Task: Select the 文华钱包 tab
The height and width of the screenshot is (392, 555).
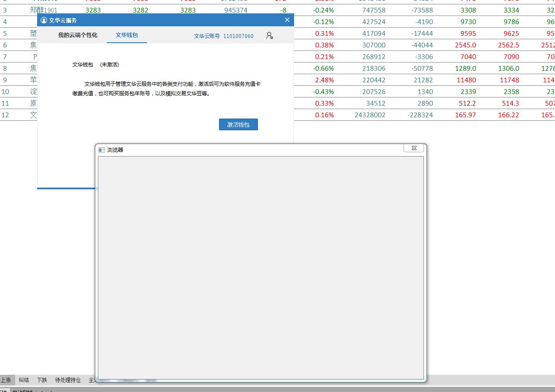Action: [x=127, y=35]
